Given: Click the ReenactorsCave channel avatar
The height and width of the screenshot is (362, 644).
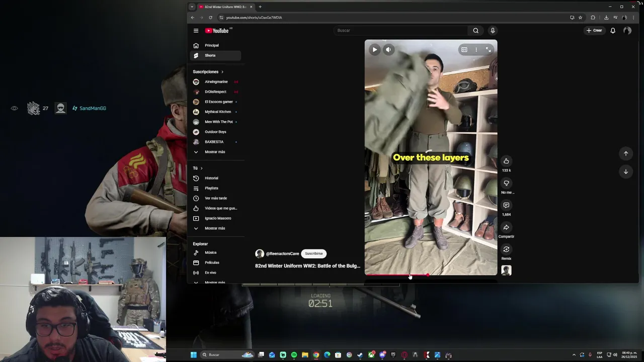Looking at the screenshot, I should [x=260, y=253].
